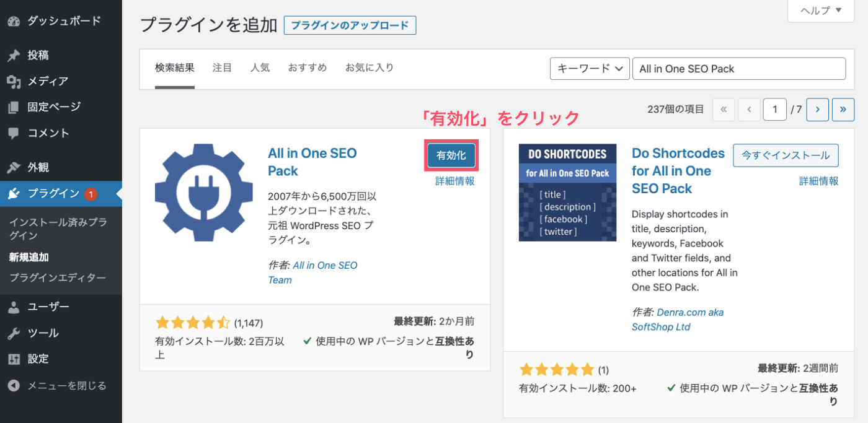Image resolution: width=868 pixels, height=423 pixels.
Task: Click the media icon beside メディア
Action: pyautogui.click(x=14, y=81)
